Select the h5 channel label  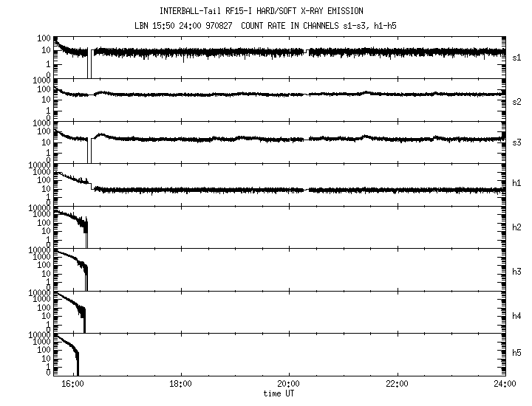(516, 355)
